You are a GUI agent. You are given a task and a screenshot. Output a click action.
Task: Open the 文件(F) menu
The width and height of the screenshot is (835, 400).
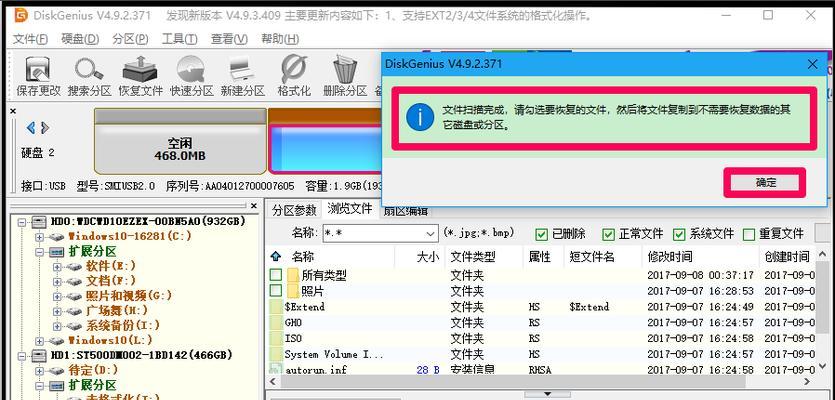(30, 39)
